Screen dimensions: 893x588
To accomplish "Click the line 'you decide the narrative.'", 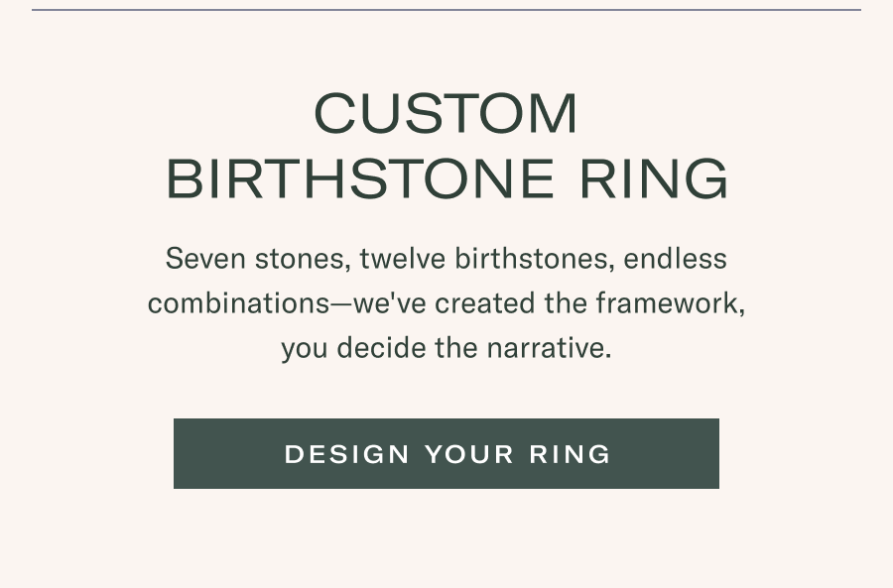I will pos(446,348).
